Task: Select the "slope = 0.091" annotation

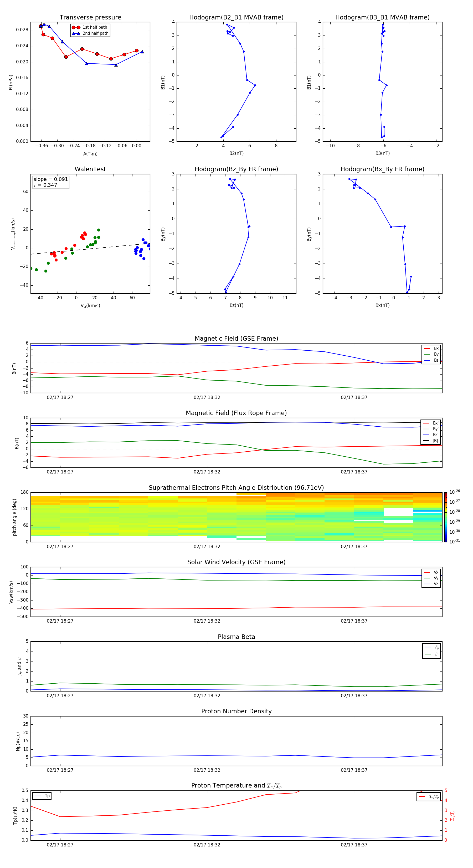Action: click(50, 179)
